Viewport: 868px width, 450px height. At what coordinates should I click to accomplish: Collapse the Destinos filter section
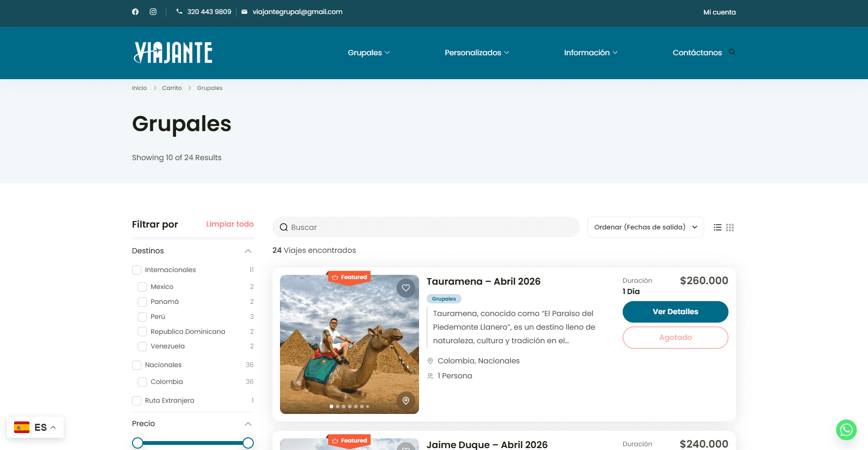[248, 251]
